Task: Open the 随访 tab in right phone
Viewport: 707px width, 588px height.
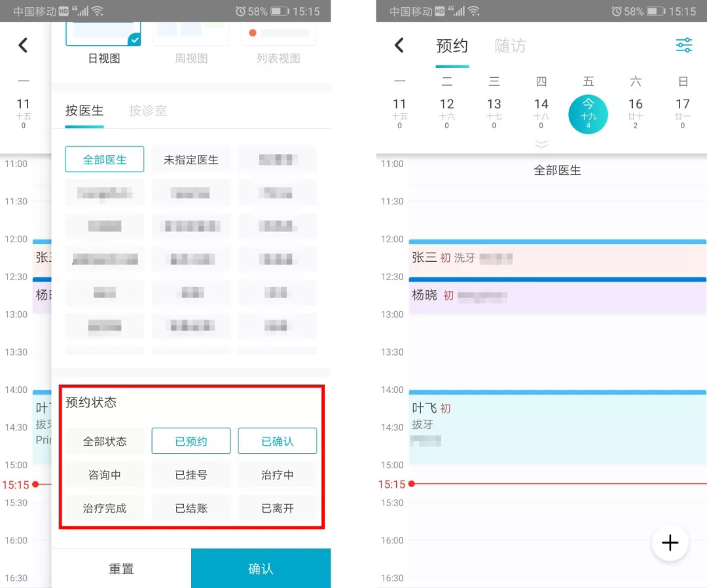Action: pyautogui.click(x=510, y=46)
